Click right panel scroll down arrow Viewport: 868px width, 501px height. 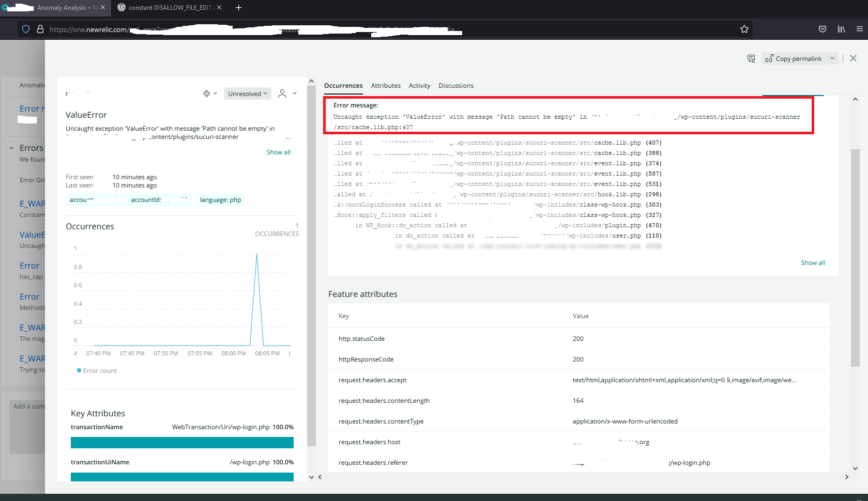coord(855,468)
